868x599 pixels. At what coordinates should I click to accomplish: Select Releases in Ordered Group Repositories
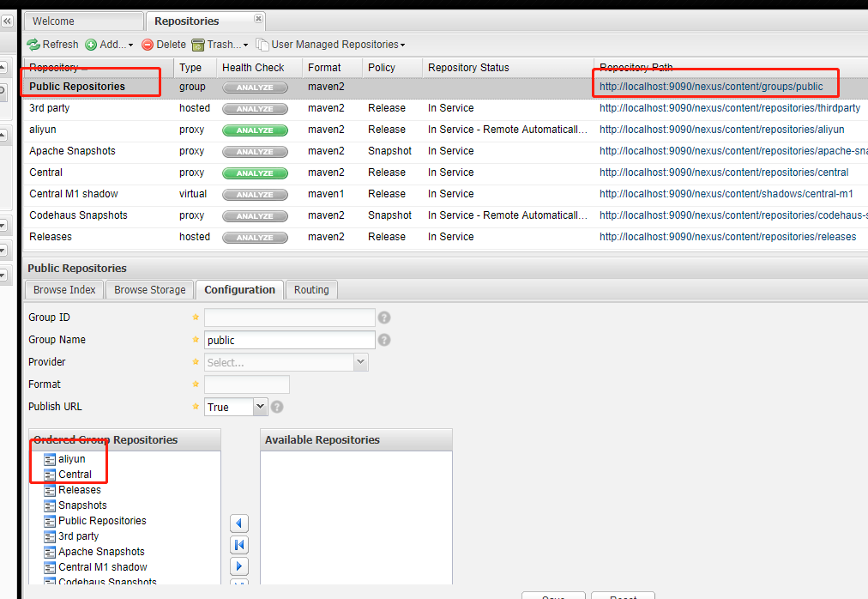pyautogui.click(x=79, y=490)
